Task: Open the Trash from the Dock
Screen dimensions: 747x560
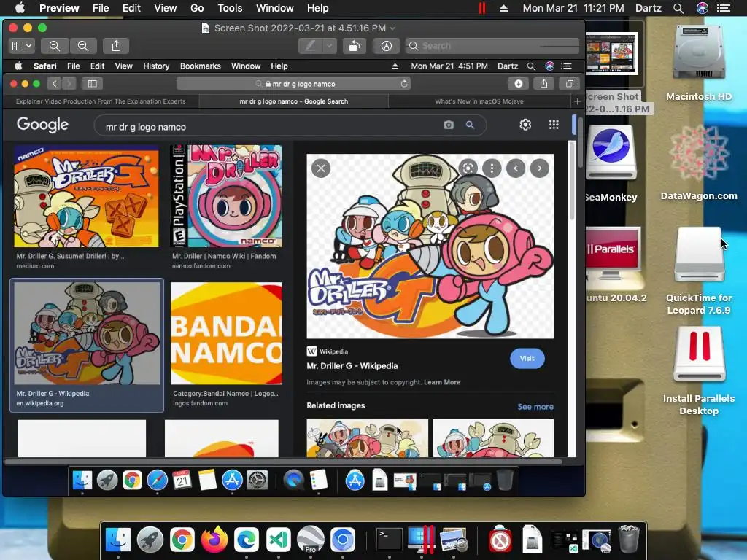Action: 629,540
